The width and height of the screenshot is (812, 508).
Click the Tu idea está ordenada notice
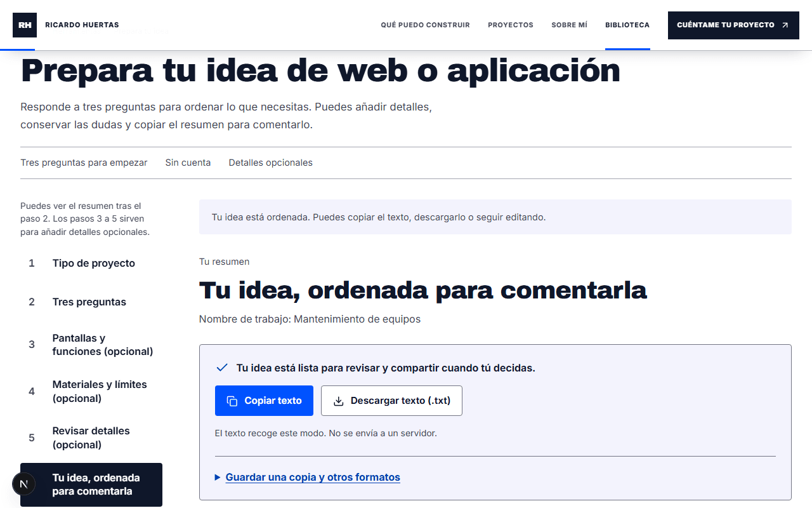(x=495, y=217)
